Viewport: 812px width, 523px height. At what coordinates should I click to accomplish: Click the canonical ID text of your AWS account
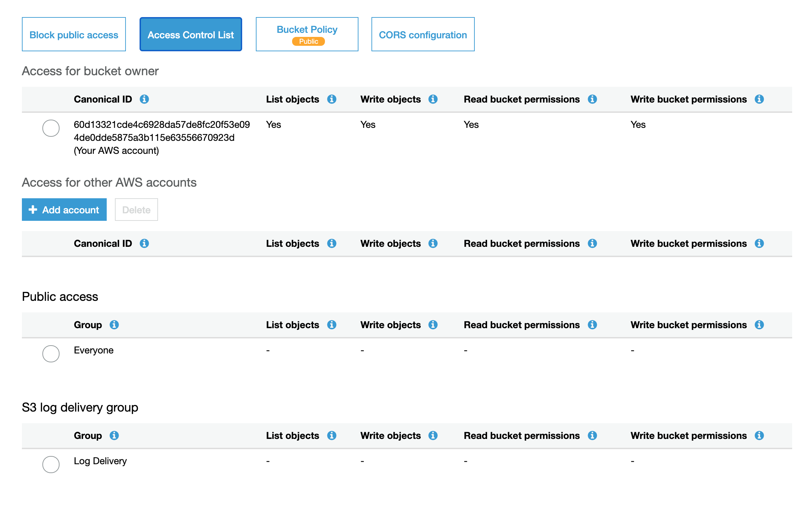click(161, 131)
